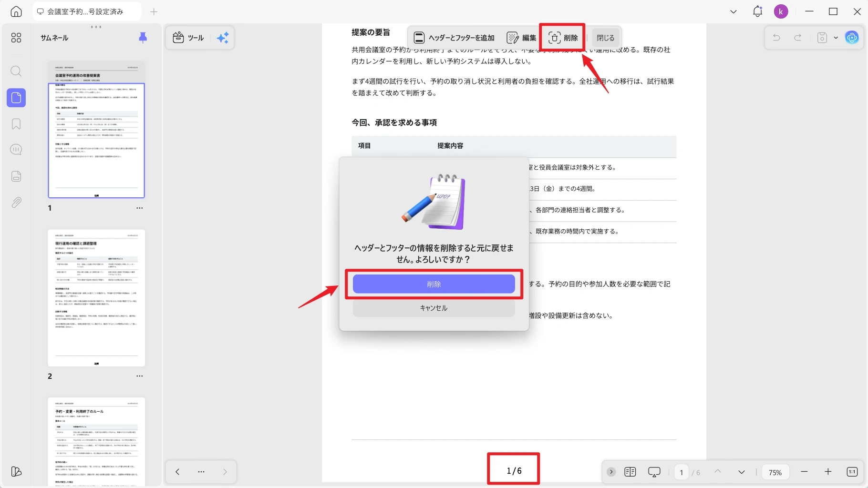Screen dimensions: 868x488
Task: Select page 2 thumbnail
Action: tap(96, 298)
